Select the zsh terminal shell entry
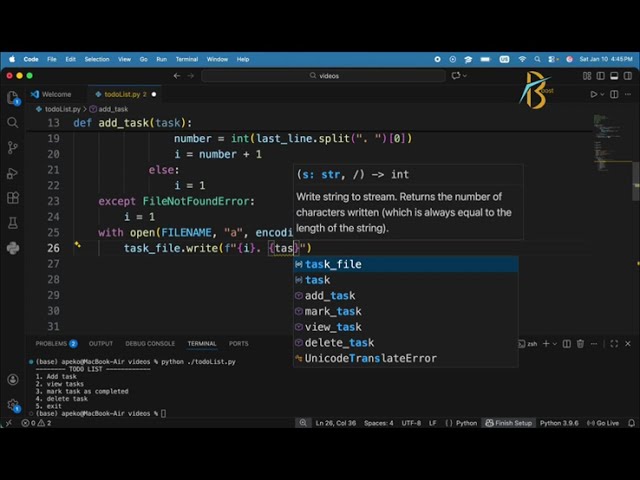This screenshot has height=480, width=640. click(x=528, y=344)
